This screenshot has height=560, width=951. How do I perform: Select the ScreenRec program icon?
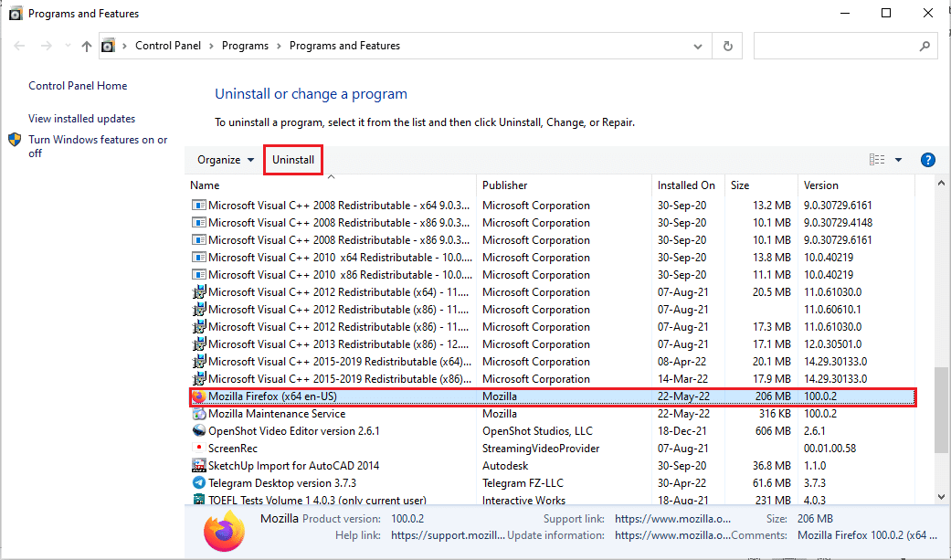pos(198,448)
